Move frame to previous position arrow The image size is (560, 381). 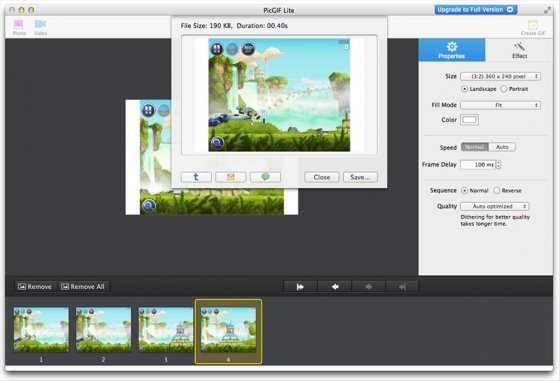[335, 287]
